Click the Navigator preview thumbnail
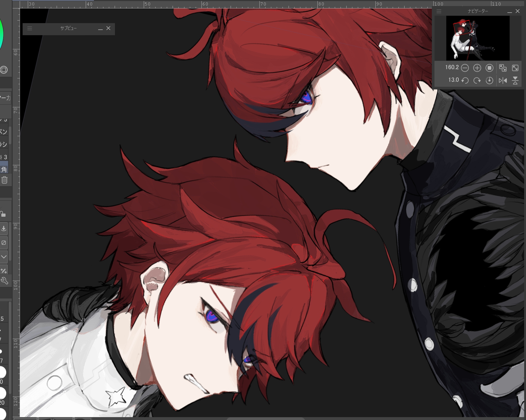The width and height of the screenshot is (526, 420). pyautogui.click(x=478, y=38)
